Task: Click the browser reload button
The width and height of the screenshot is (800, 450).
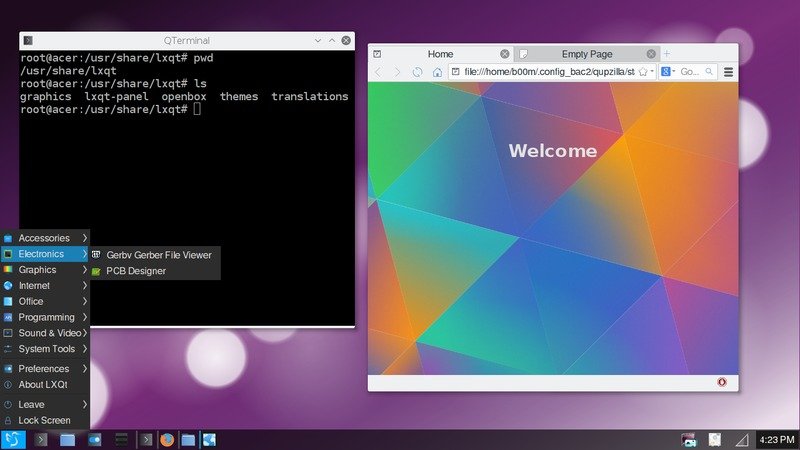Action: pos(417,72)
